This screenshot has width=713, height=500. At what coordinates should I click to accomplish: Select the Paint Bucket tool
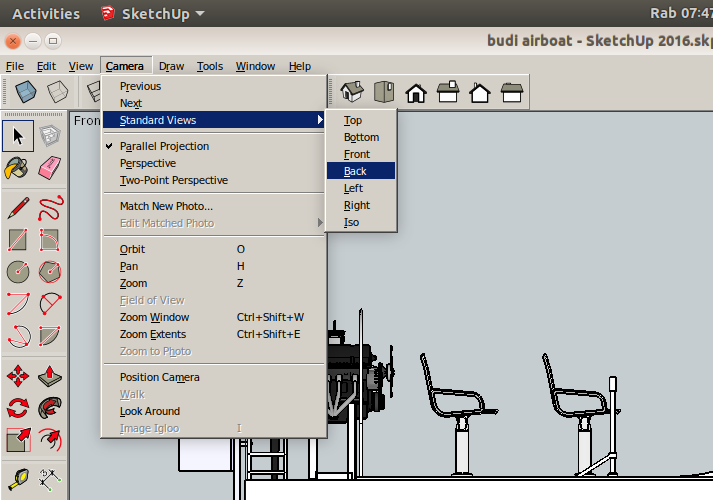click(17, 169)
